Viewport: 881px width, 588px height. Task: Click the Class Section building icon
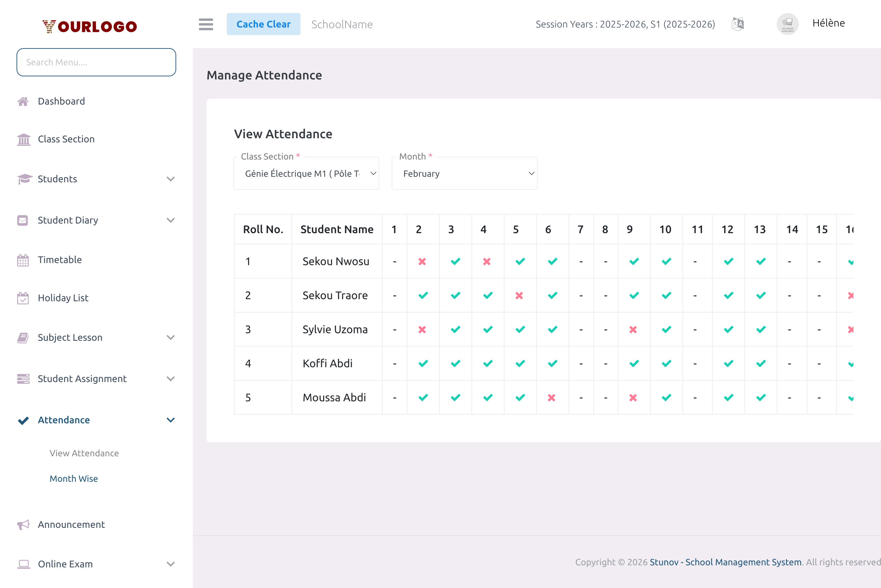click(x=24, y=139)
